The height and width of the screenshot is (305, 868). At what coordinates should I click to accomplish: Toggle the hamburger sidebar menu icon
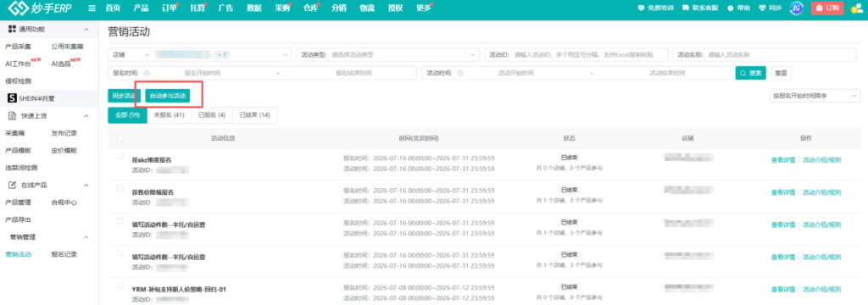pos(92,8)
